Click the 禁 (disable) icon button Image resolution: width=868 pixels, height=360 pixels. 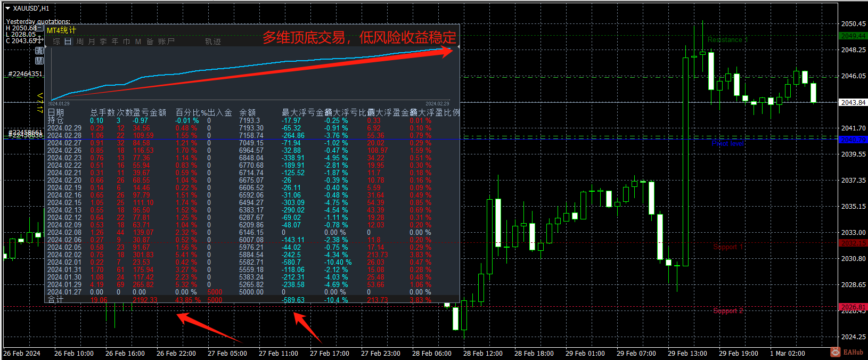[39, 61]
